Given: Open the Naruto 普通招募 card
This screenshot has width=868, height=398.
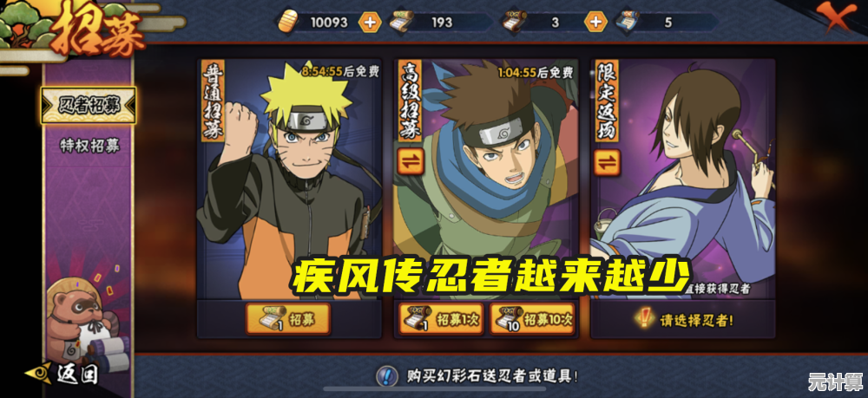Looking at the screenshot, I should 289,179.
